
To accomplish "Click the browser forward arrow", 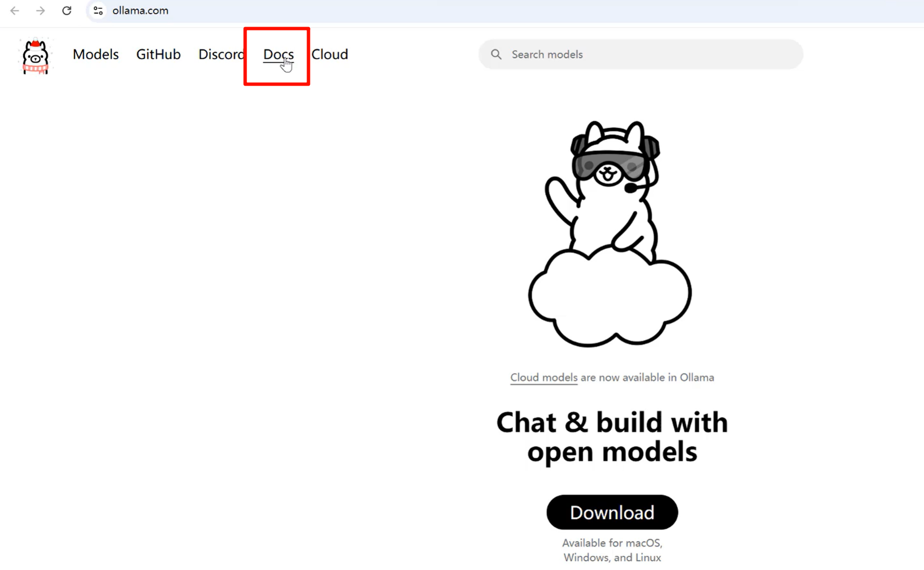I will point(41,11).
